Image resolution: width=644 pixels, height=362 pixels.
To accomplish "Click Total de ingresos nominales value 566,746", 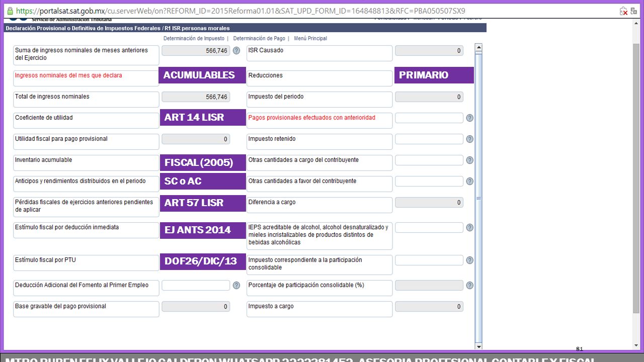I will point(196,97).
